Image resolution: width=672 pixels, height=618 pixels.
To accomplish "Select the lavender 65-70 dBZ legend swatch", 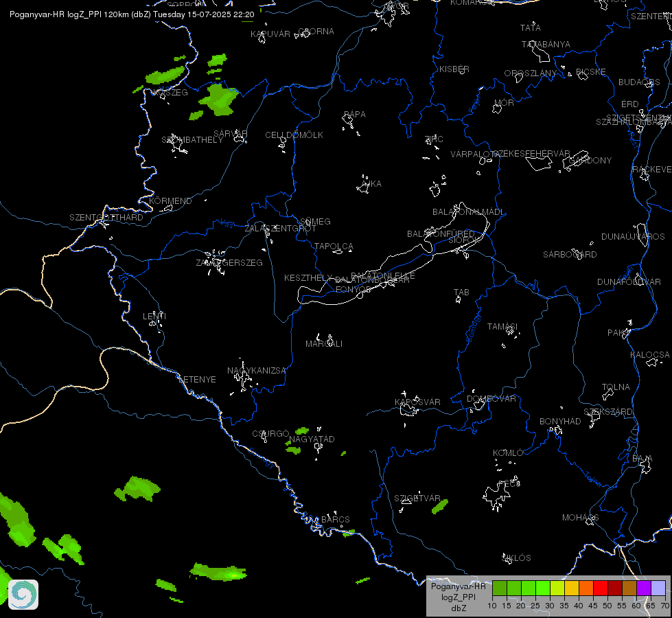I will (x=658, y=588).
